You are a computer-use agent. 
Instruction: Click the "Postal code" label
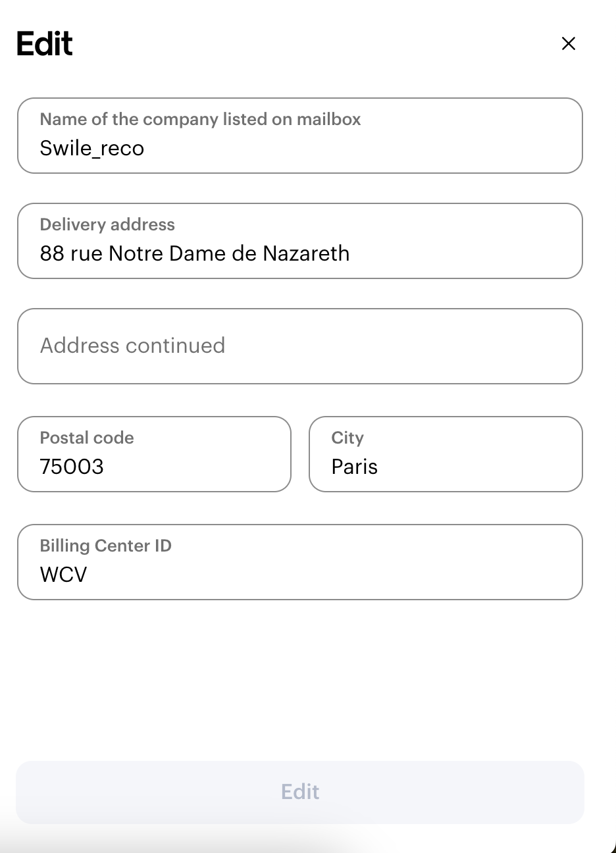click(x=87, y=438)
